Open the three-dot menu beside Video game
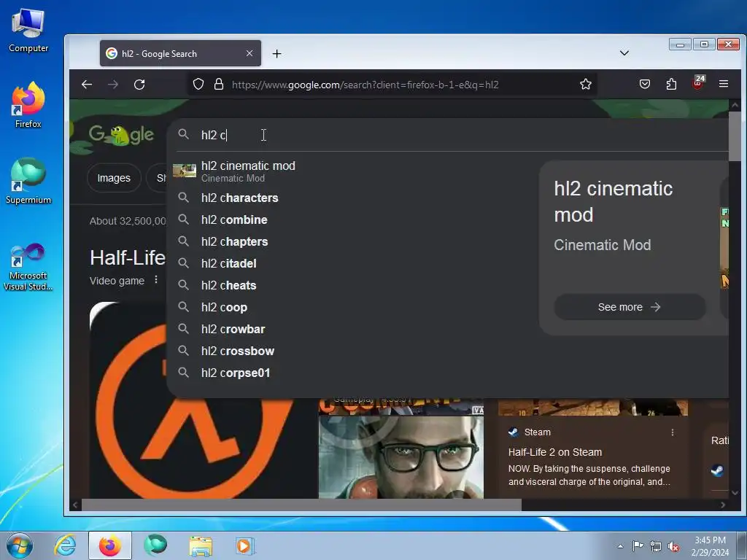 click(156, 280)
